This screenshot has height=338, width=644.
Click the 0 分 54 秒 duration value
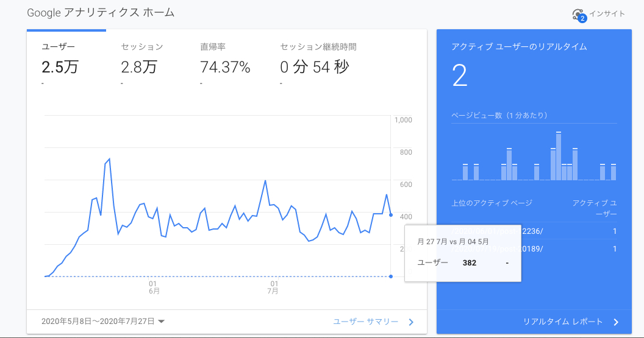click(315, 67)
